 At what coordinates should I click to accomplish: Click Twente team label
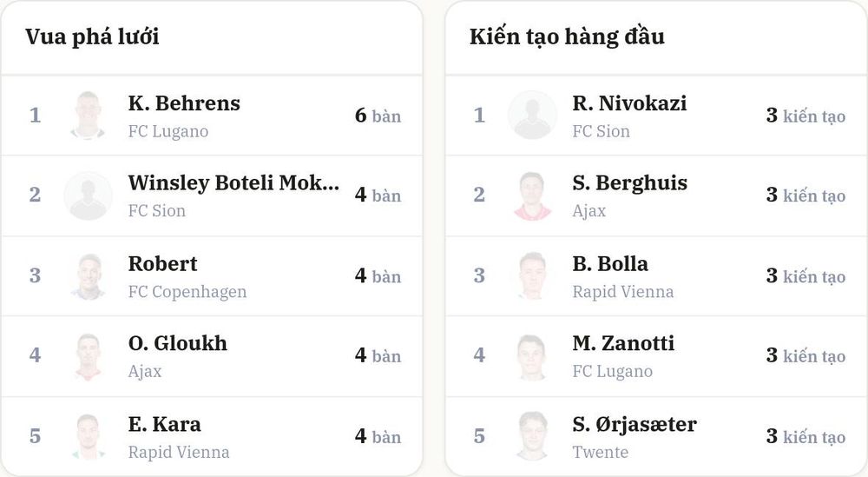[601, 452]
